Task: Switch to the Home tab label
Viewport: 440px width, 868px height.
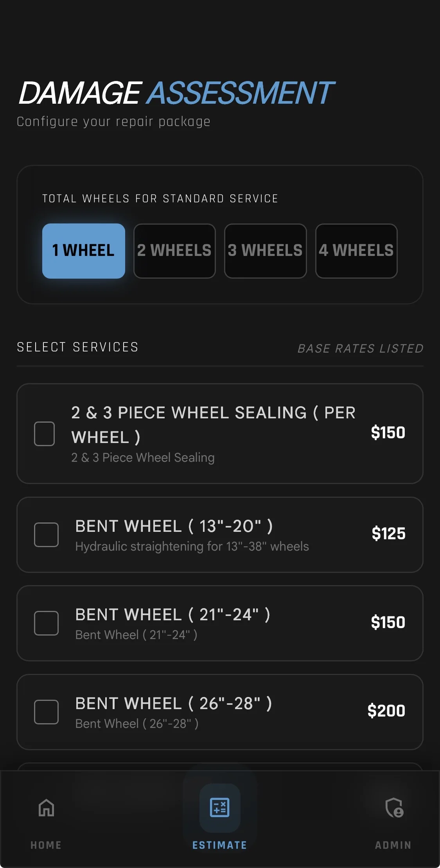Action: (46, 845)
